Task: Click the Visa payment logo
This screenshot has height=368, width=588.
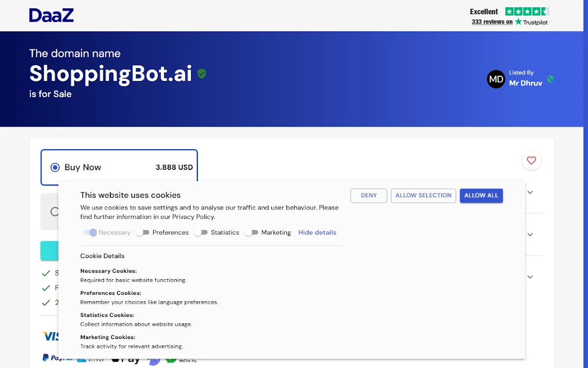Action: point(50,336)
